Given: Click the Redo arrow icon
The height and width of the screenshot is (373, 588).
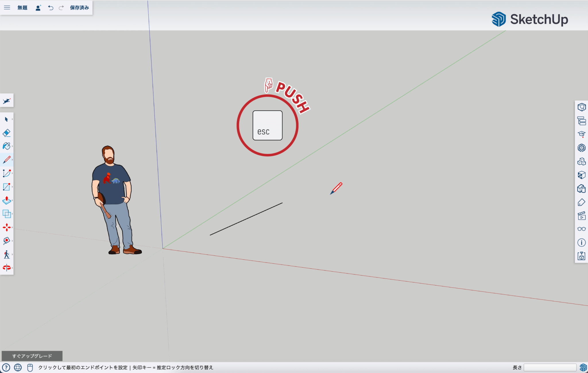Looking at the screenshot, I should [61, 8].
